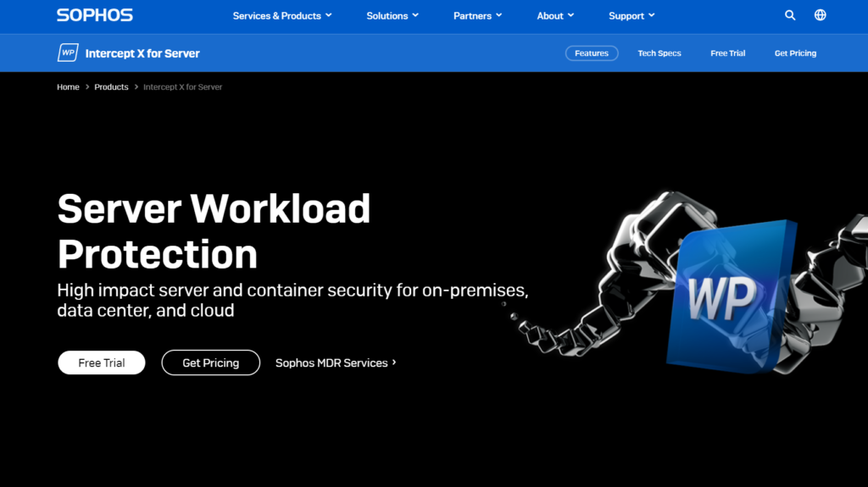Click the Intercept X for Server title
Viewport: 868px width, 487px height.
click(x=142, y=53)
